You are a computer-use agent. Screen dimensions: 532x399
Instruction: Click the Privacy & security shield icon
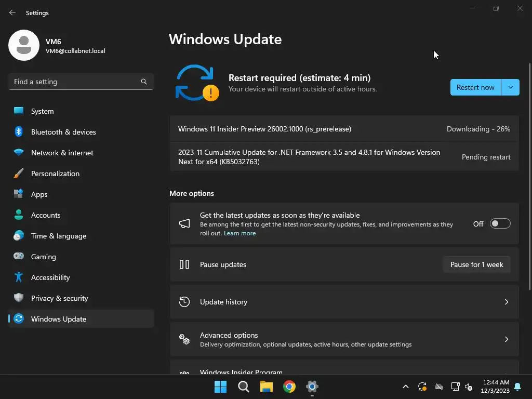(19, 298)
